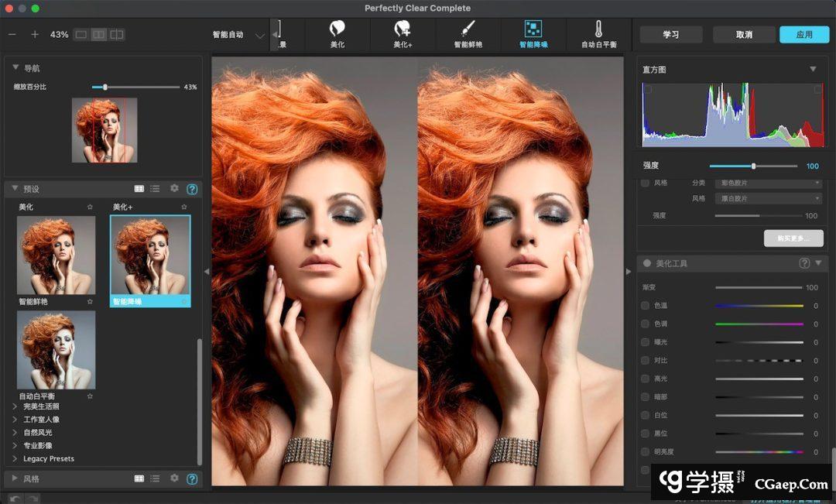Enable the 色温 checkbox
Image resolution: width=836 pixels, height=504 pixels.
[x=645, y=306]
